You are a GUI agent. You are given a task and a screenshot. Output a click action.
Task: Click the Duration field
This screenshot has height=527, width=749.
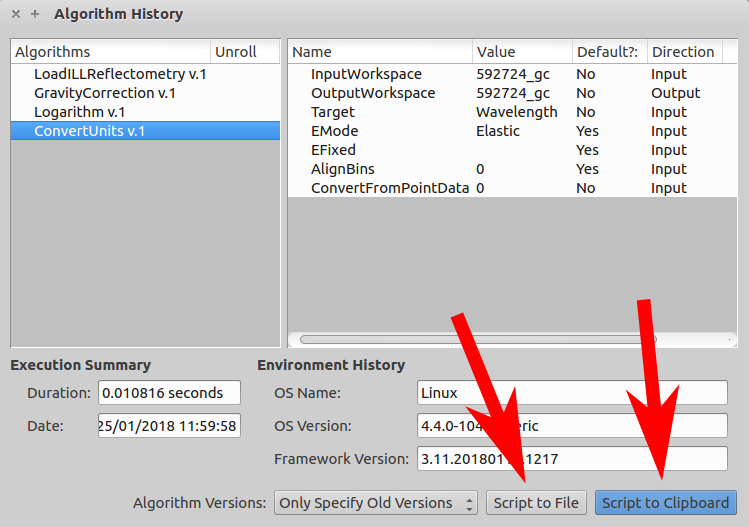(x=169, y=393)
